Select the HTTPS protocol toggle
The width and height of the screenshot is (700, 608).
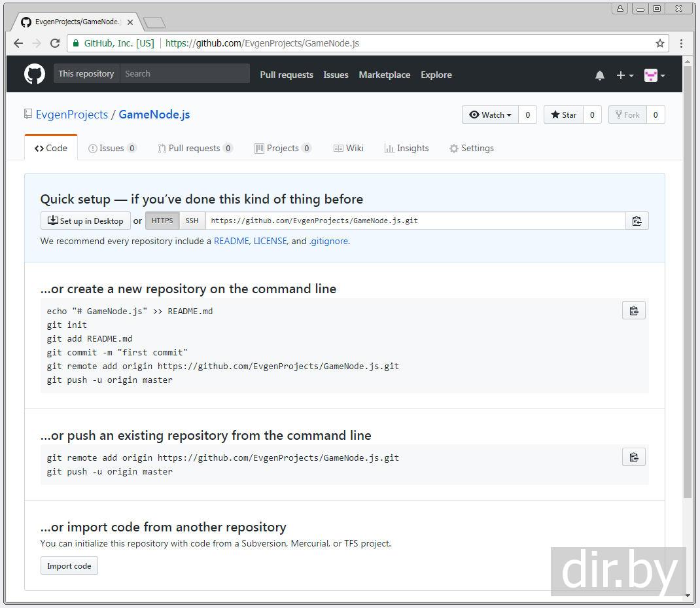[x=162, y=221]
